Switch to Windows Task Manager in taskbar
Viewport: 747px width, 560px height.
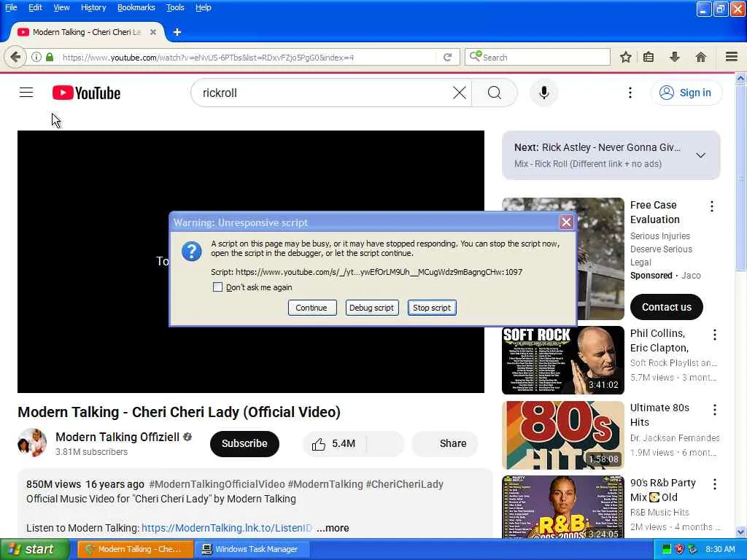(x=252, y=549)
